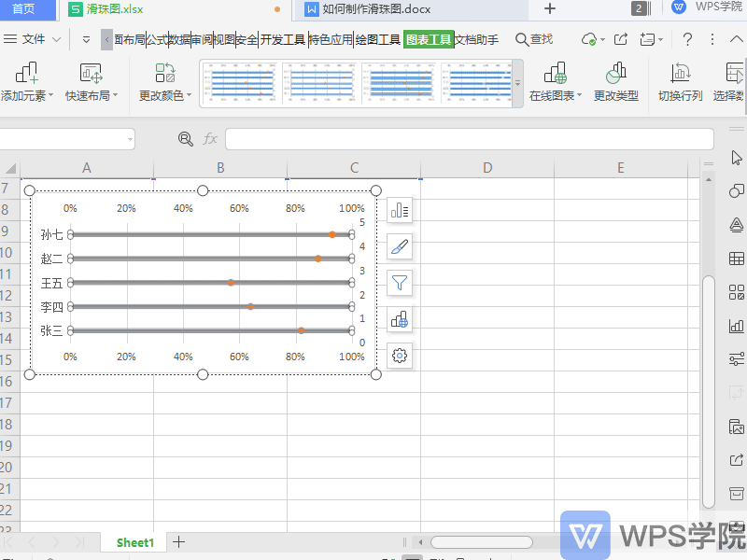Switch to the 文档助手 ribbon tab
Viewport: 747px width, 560px height.
tap(476, 39)
